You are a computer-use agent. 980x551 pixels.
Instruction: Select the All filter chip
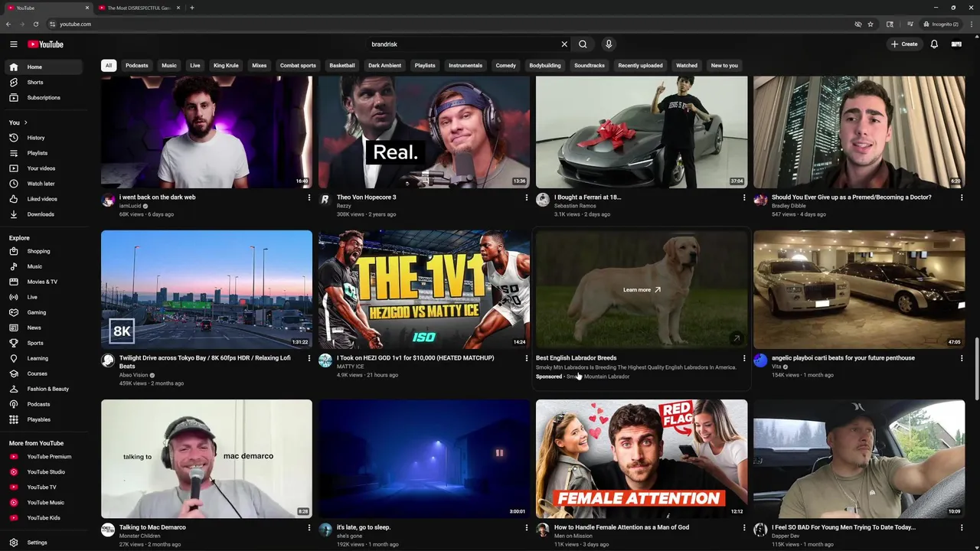(x=109, y=66)
